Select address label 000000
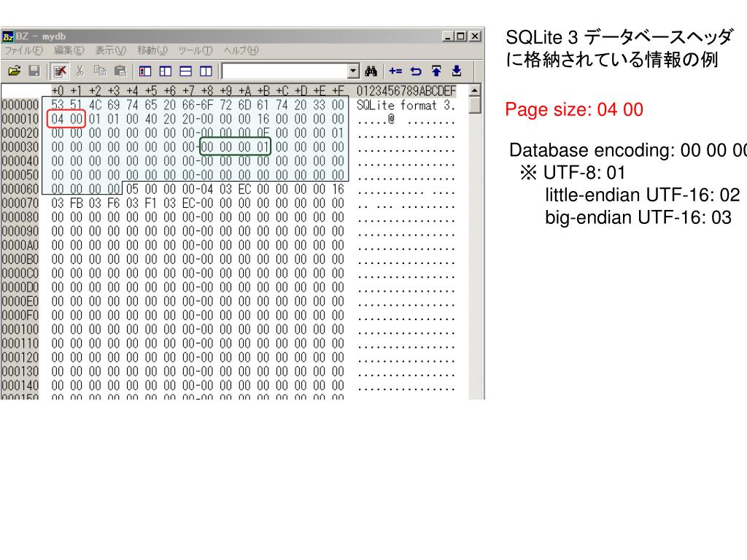 (x=20, y=105)
